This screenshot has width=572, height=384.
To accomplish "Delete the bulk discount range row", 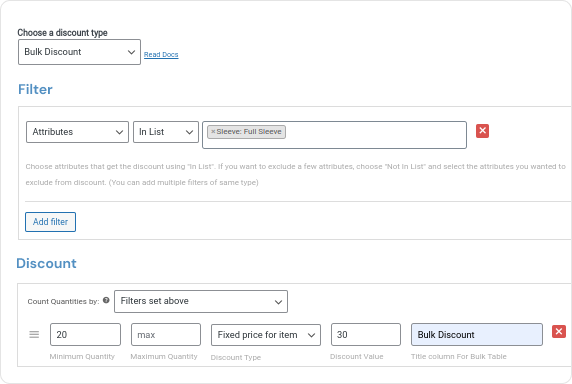I will [559, 331].
